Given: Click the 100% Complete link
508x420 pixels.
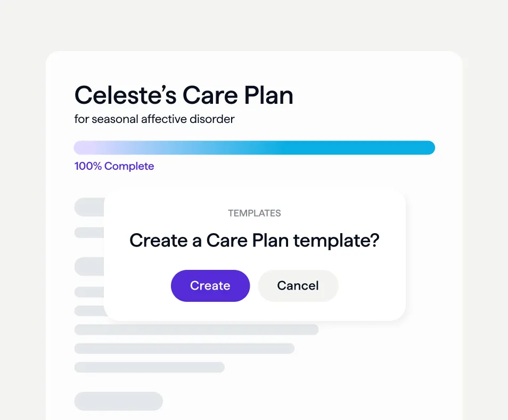Looking at the screenshot, I should tap(114, 166).
